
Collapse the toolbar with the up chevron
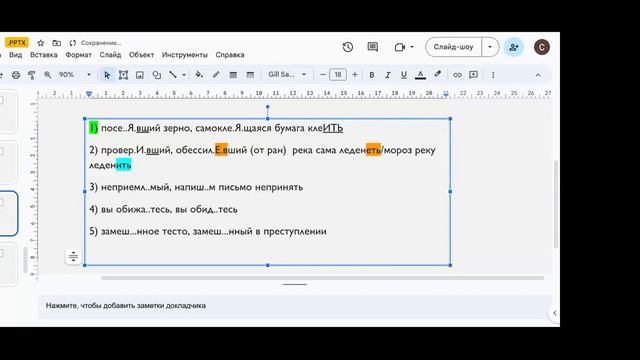[538, 75]
